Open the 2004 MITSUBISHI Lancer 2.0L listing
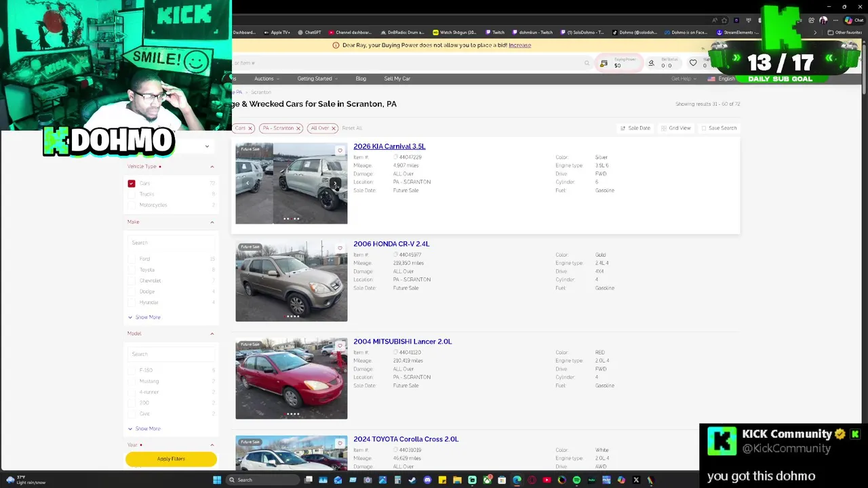Viewport: 868px width, 488px height. click(x=402, y=342)
